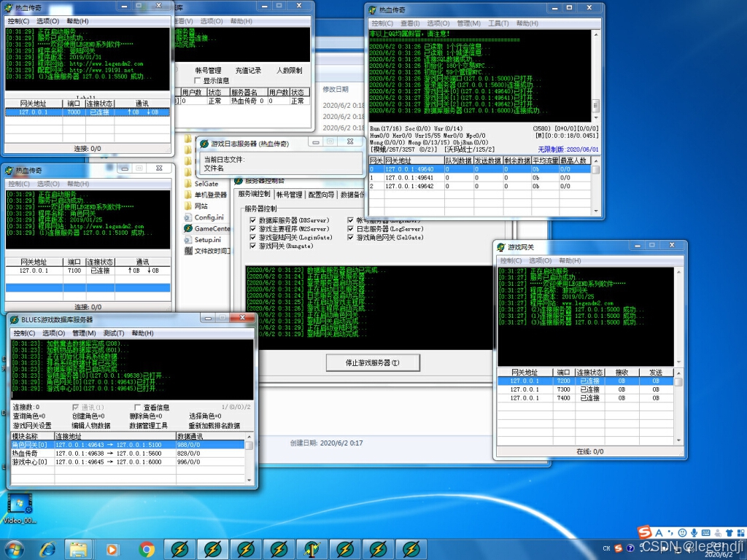Open 管理(M) menu in BLUES database server
The height and width of the screenshot is (560, 747).
[x=84, y=332]
